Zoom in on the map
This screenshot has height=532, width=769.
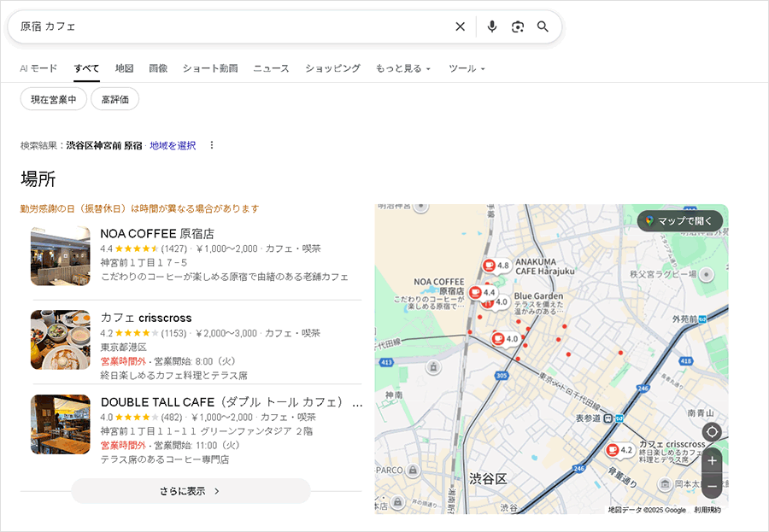pos(712,462)
